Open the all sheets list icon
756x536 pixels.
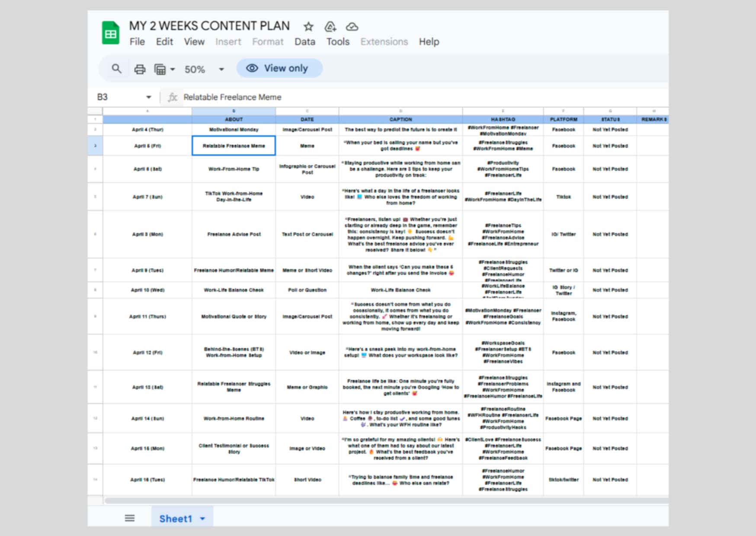tap(130, 518)
